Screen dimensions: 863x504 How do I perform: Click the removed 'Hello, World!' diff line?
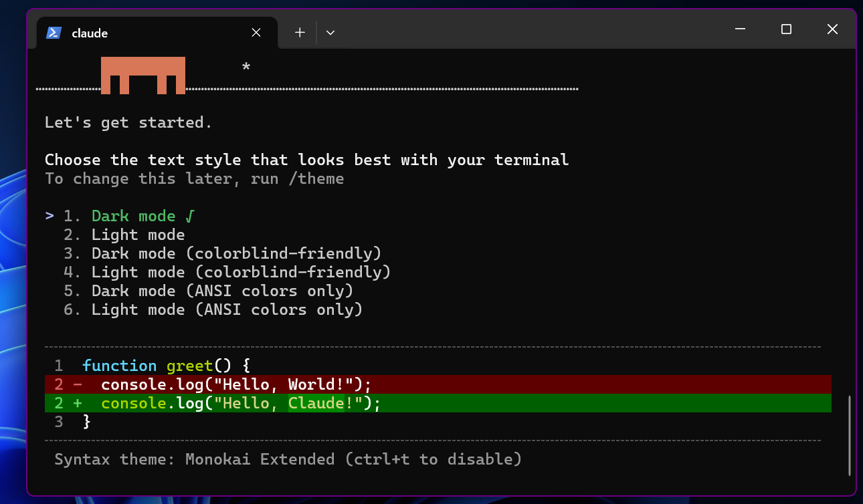click(438, 384)
